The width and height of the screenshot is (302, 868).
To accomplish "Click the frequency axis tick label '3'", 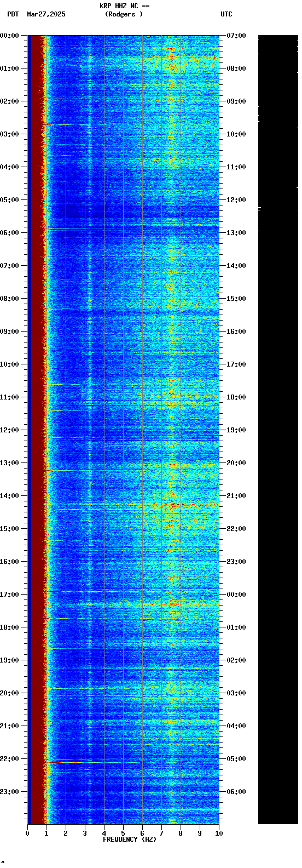I will (85, 833).
